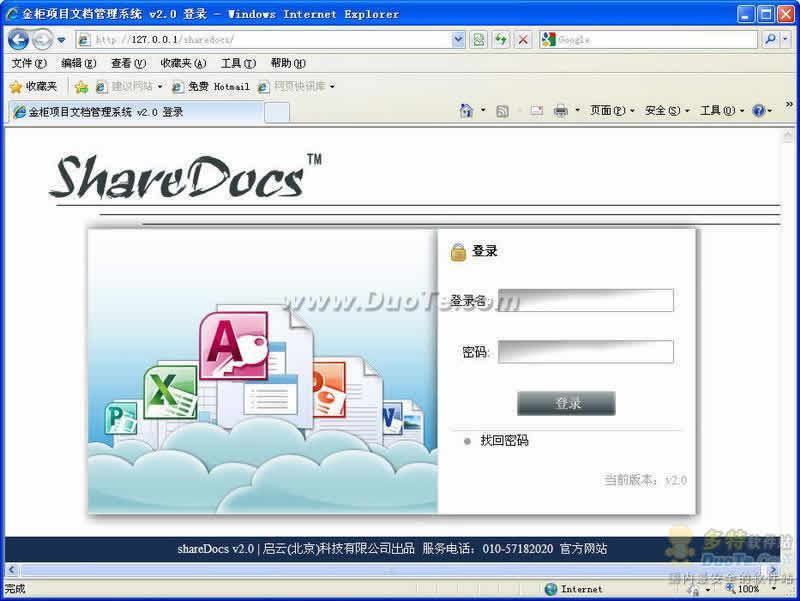800x601 pixels.
Task: Open the 查看(V) menu
Action: (129, 63)
